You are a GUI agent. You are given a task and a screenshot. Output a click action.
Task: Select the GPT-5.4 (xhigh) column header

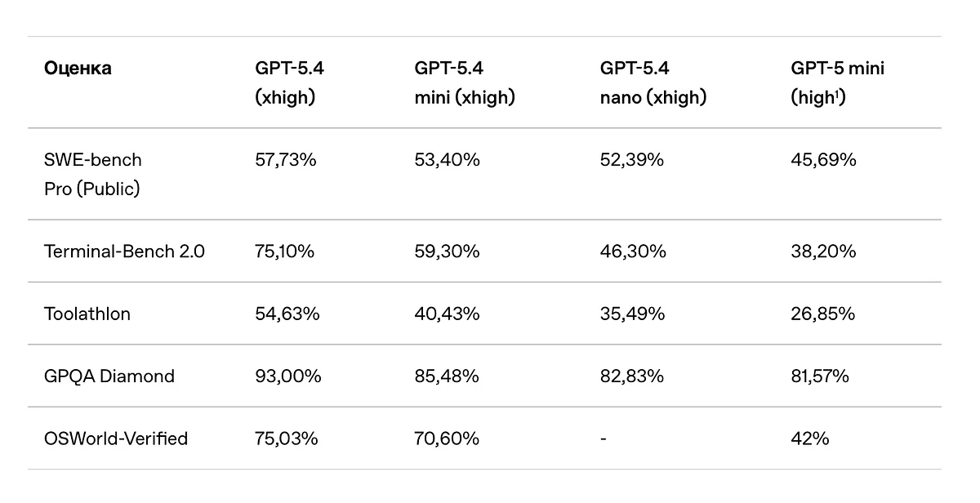click(289, 82)
